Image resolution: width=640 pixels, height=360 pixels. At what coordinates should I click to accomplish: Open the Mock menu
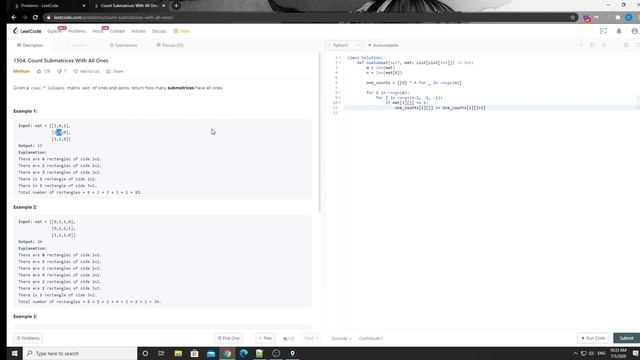click(x=98, y=31)
